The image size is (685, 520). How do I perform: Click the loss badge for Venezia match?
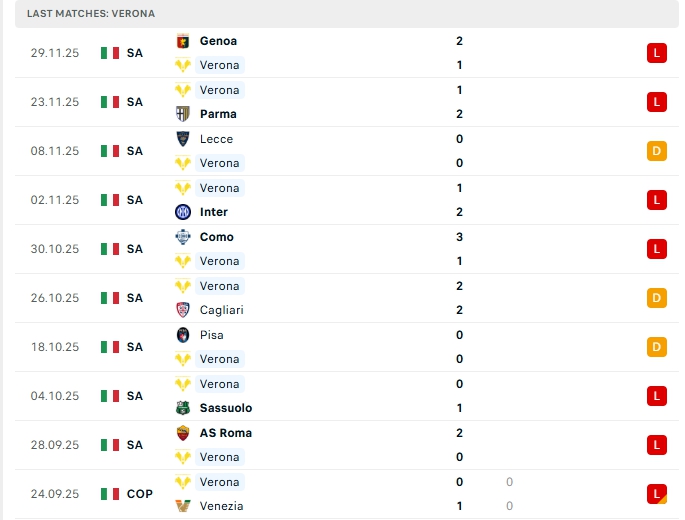point(656,493)
